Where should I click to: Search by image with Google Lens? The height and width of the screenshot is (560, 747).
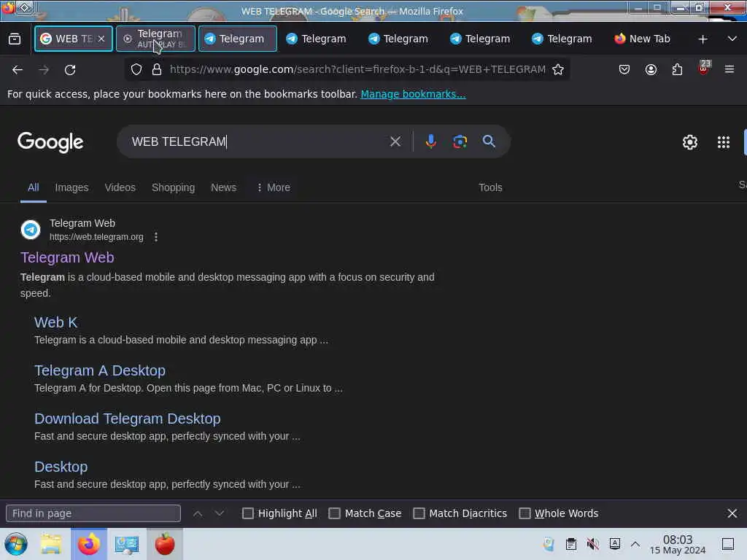pos(460,141)
